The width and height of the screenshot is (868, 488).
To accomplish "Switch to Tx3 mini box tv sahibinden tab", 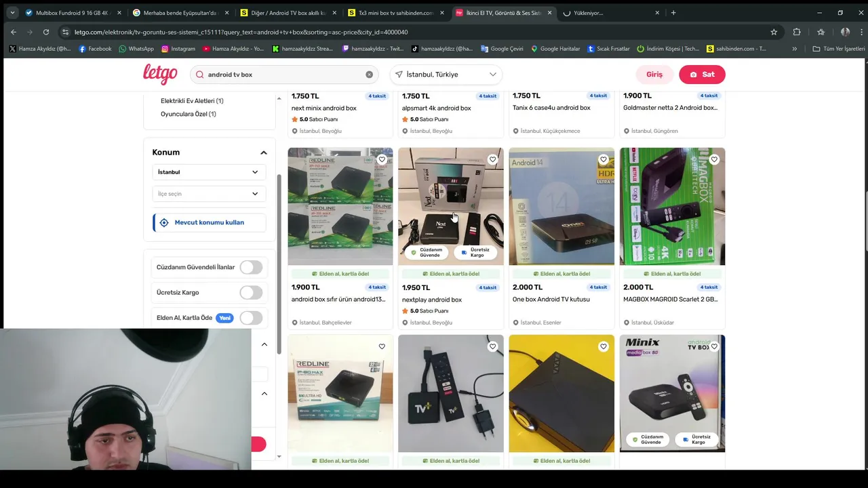I will [x=395, y=13].
